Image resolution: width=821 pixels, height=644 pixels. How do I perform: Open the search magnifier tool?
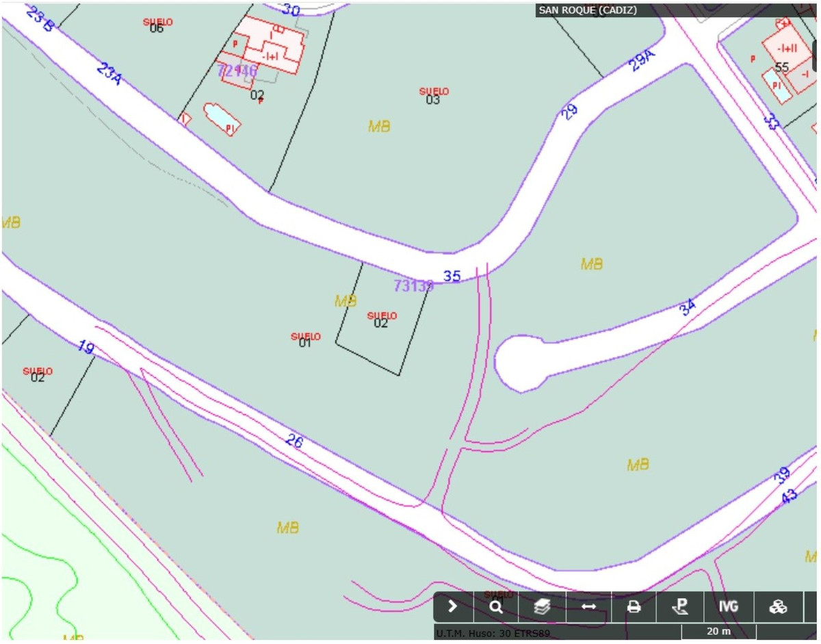click(497, 606)
